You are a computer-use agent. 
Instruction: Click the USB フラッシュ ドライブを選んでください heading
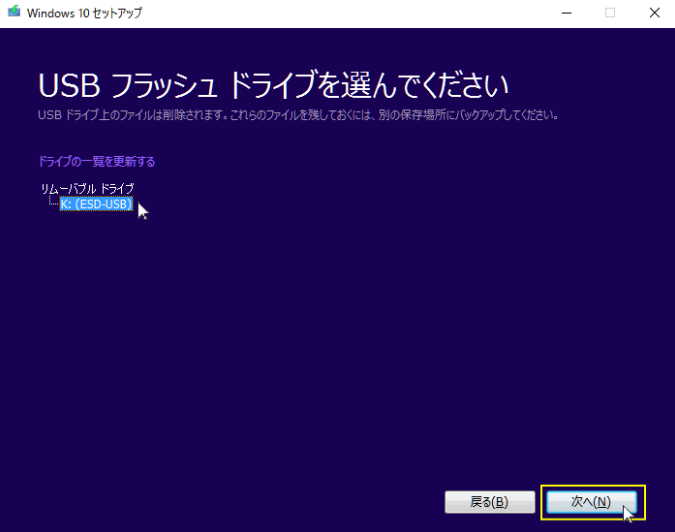(274, 85)
